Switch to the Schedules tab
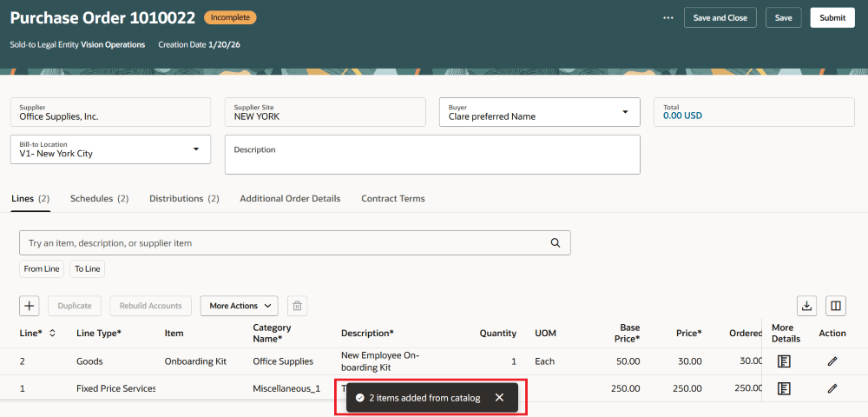 (100, 198)
